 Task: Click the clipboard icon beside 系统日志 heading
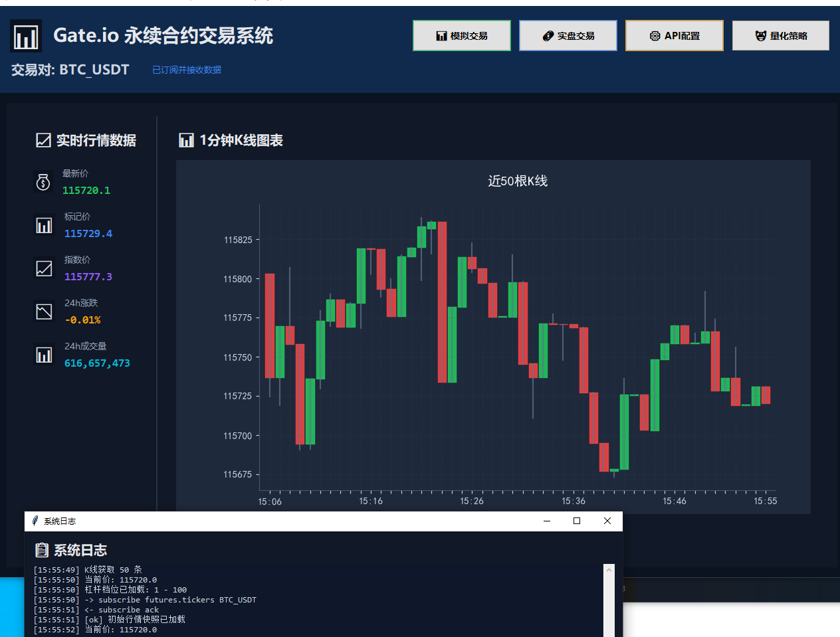tap(42, 550)
